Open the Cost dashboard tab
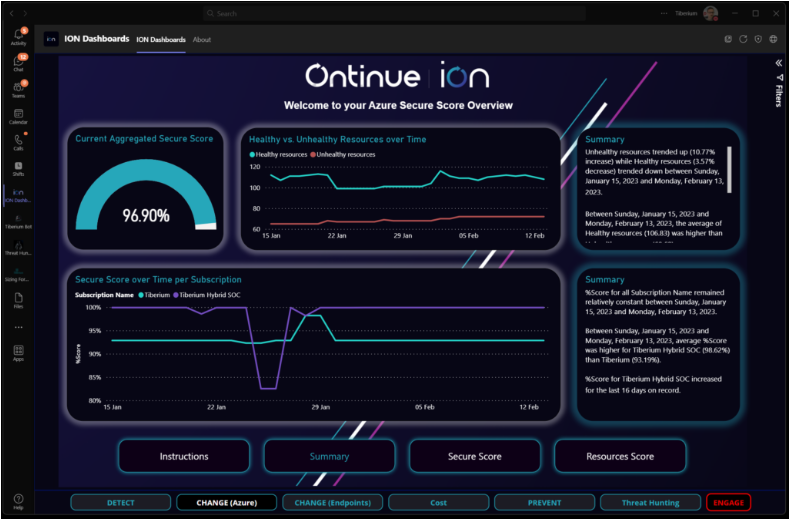This screenshot has width=791, height=519. tap(438, 503)
